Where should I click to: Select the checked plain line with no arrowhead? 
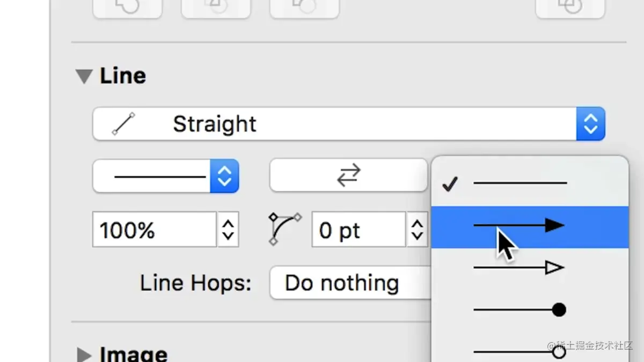(x=530, y=184)
